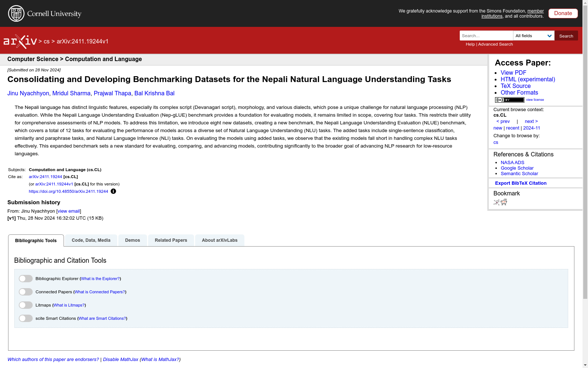Turn on the Litmaps toggle
This screenshot has height=368, width=588.
pyautogui.click(x=26, y=305)
